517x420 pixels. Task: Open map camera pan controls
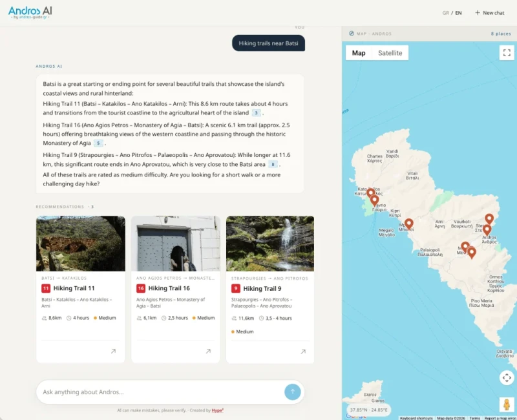pyautogui.click(x=507, y=377)
